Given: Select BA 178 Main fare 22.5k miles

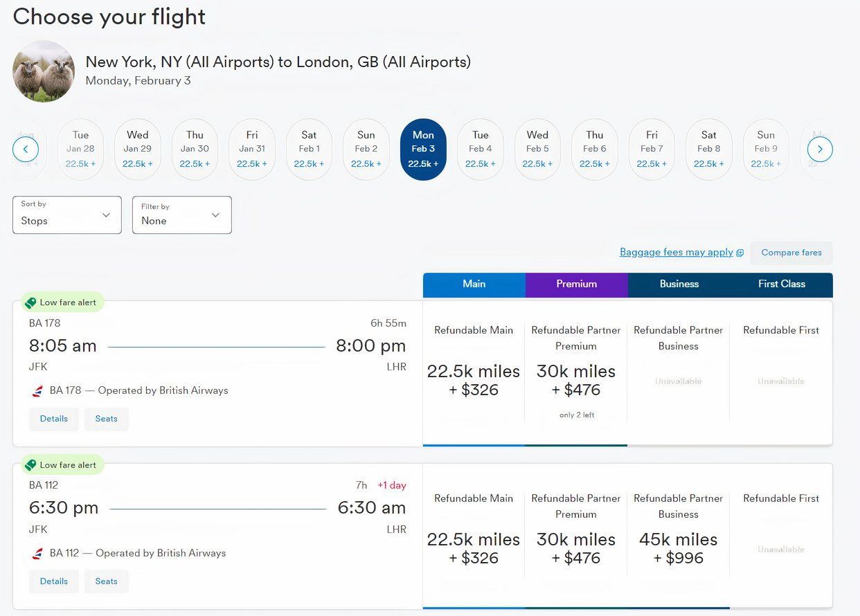Looking at the screenshot, I should (474, 380).
